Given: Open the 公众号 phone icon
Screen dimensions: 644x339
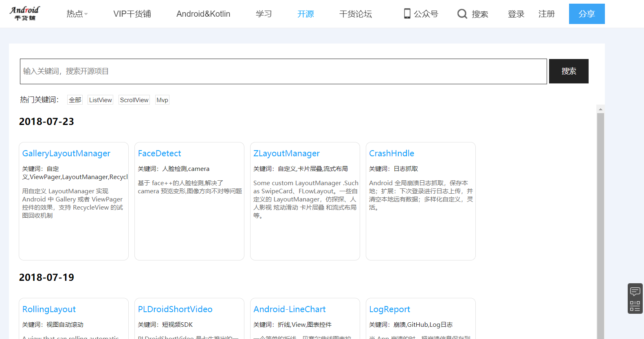Looking at the screenshot, I should 407,13.
